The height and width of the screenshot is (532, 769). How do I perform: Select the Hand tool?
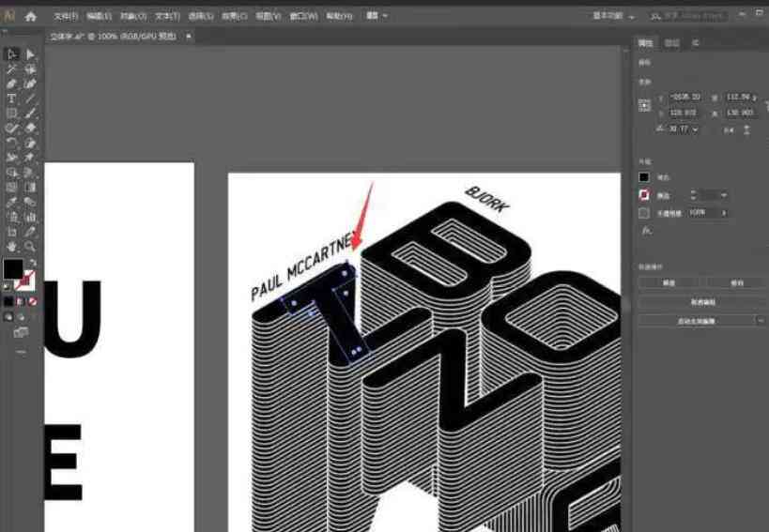pos(12,246)
